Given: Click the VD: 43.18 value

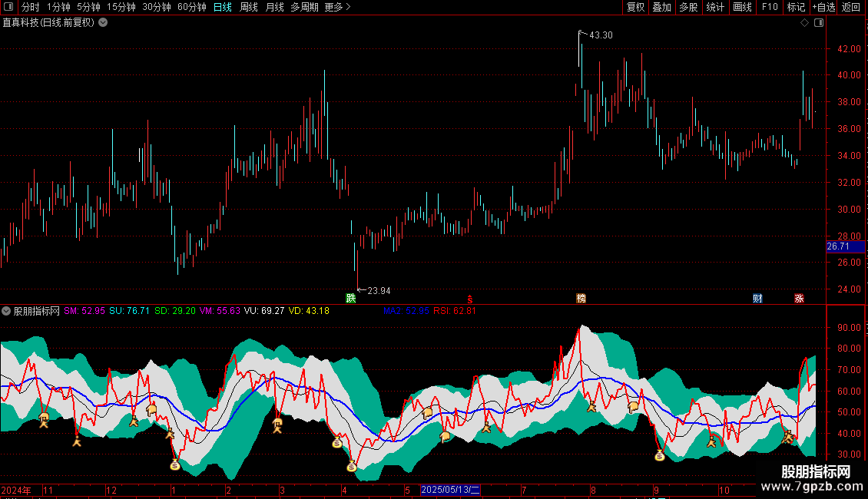Looking at the screenshot, I should tap(309, 311).
